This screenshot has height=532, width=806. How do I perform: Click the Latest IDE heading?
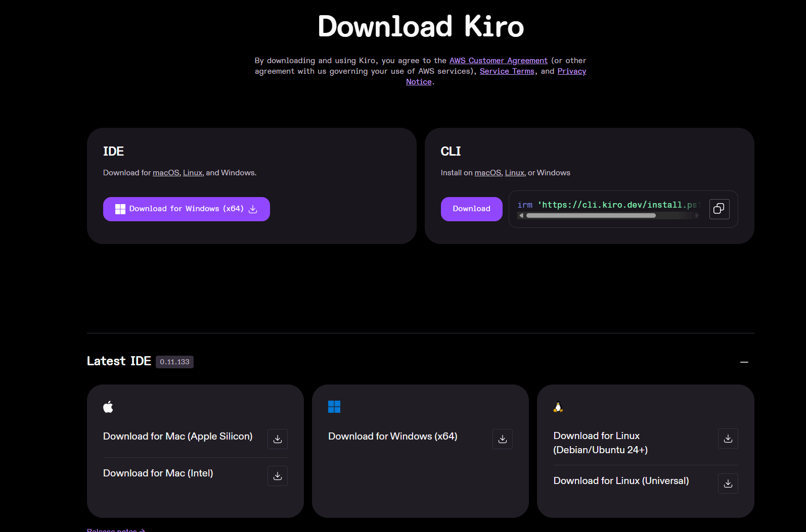coord(119,361)
